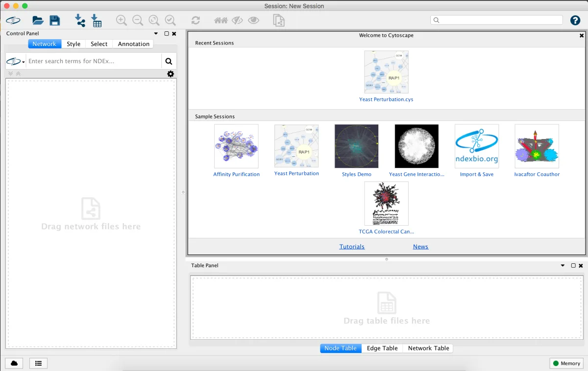The height and width of the screenshot is (371, 588).
Task: Fit content with zoom-to-fit magnifier
Action: point(154,21)
